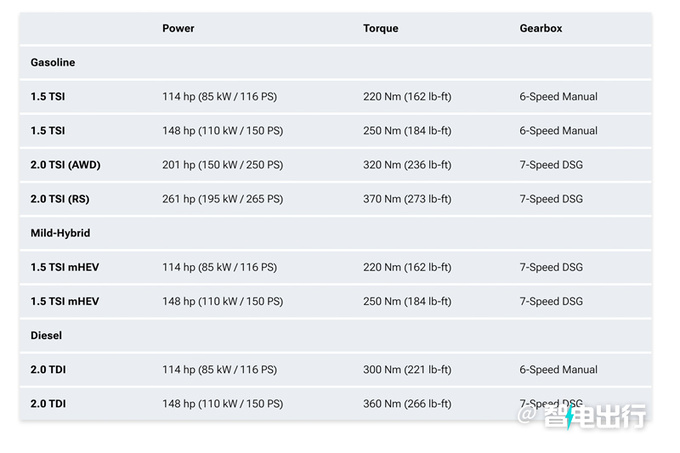Click the first 1.5 TSI gasoline row label
Viewport: 680px width, 453px height.
tap(48, 97)
